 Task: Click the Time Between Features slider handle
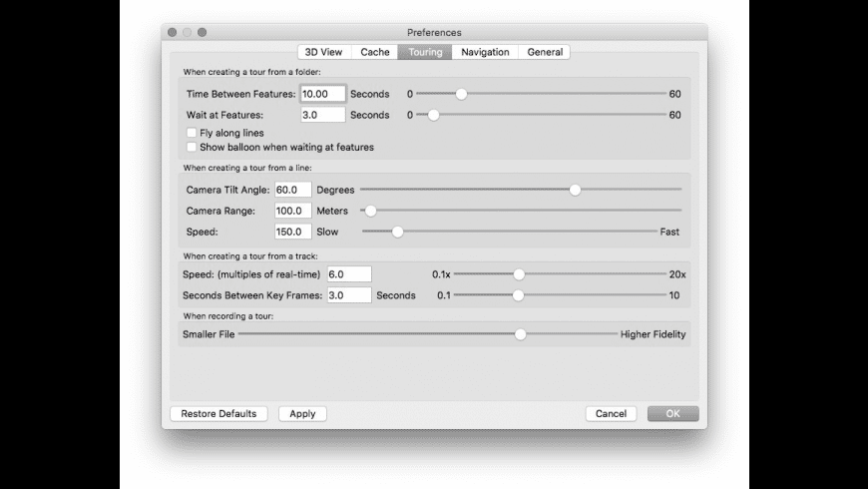pos(461,94)
